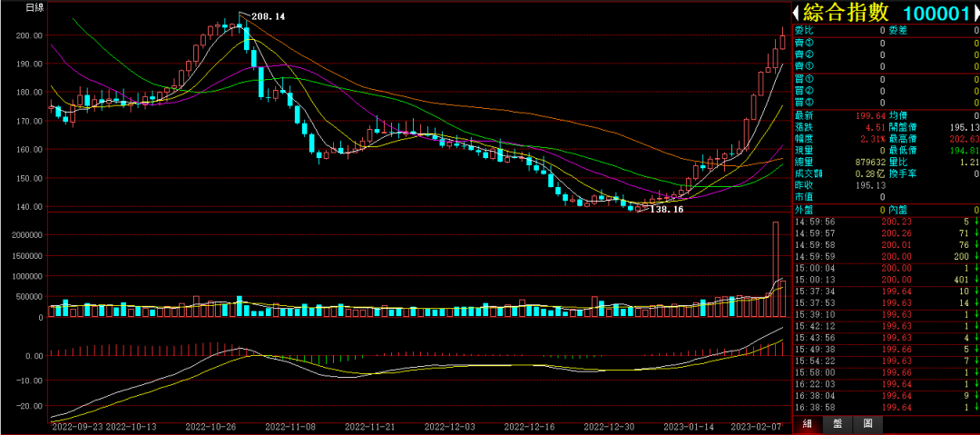Switch to the 細 tab
The height and width of the screenshot is (435, 980).
coord(807,424)
